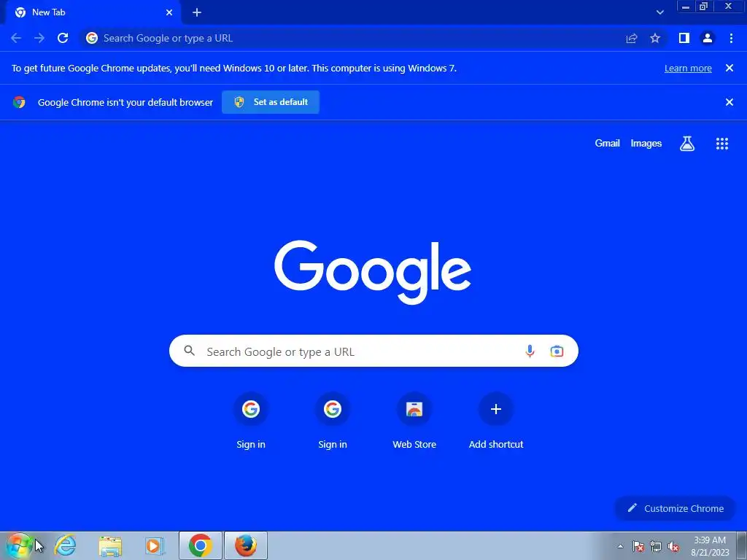Open the Gmail link
The width and height of the screenshot is (747, 560).
point(607,144)
